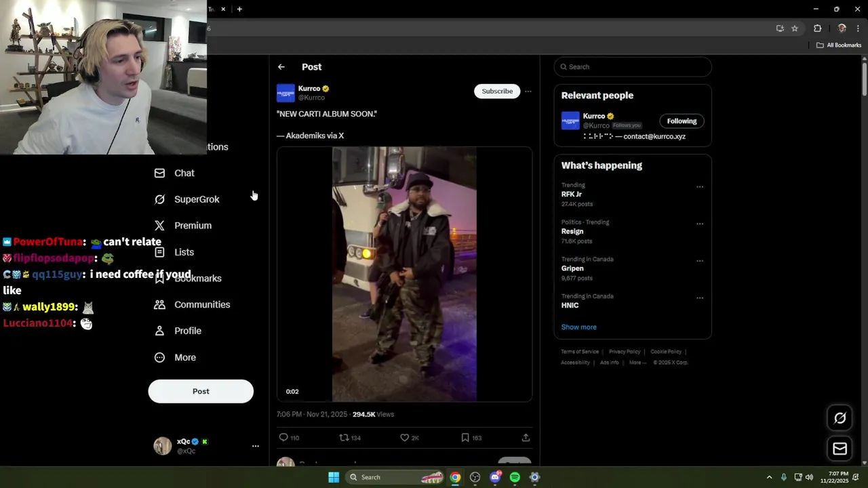Open options for RFK Jr trend
This screenshot has width=868, height=488.
(700, 187)
